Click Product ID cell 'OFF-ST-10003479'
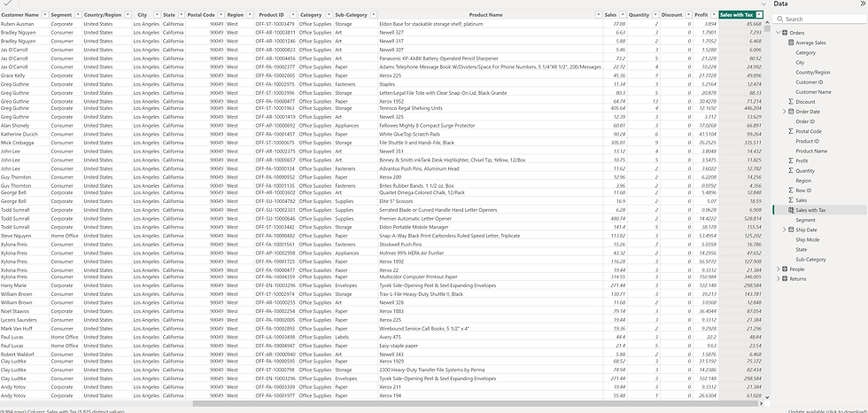The height and width of the screenshot is (413, 868). coord(275,24)
